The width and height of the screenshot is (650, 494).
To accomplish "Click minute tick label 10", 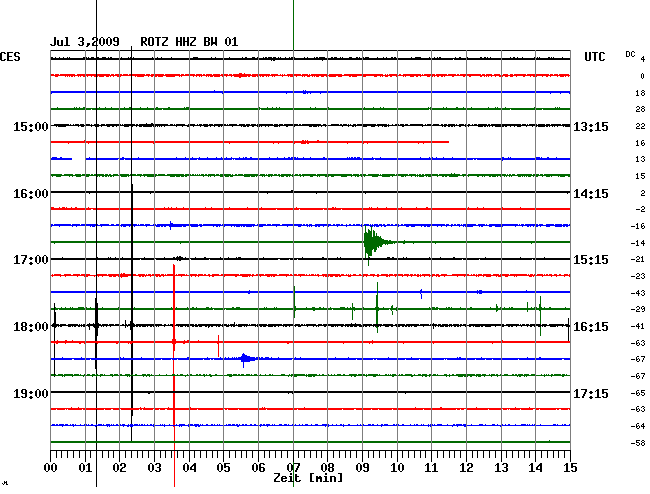I will coord(397,468).
